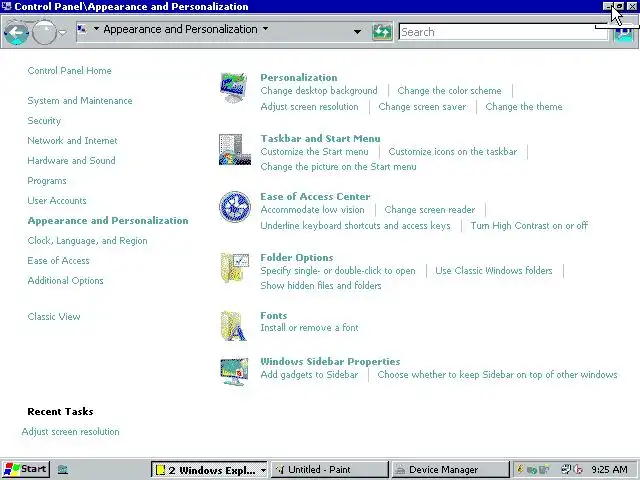Click the green Refresh button
The image size is (640, 480).
point(382,32)
